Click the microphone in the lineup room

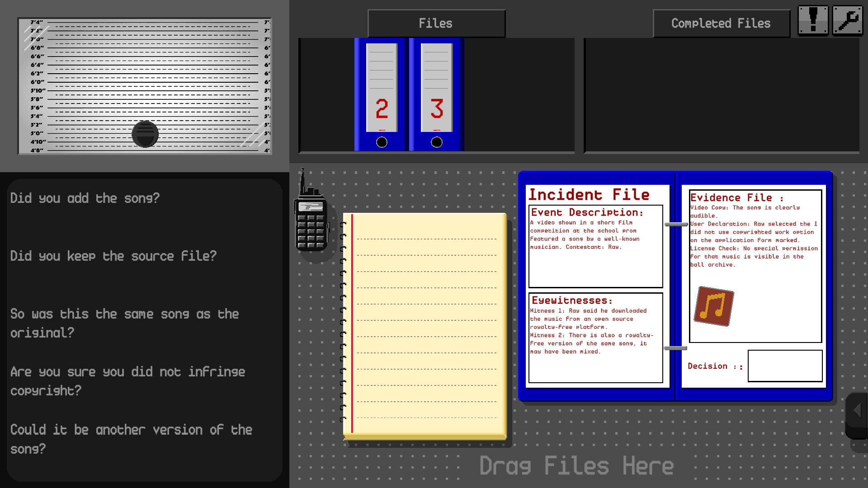(x=144, y=133)
